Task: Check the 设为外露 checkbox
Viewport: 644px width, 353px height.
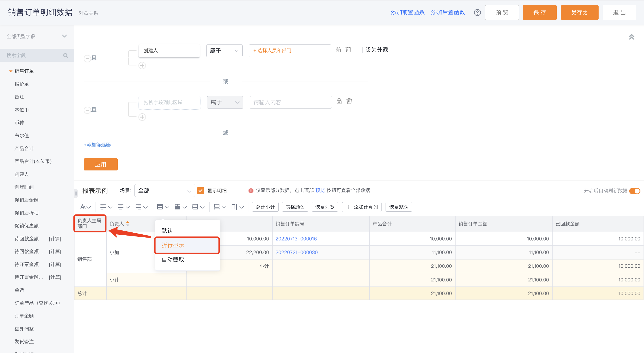Action: (x=359, y=50)
